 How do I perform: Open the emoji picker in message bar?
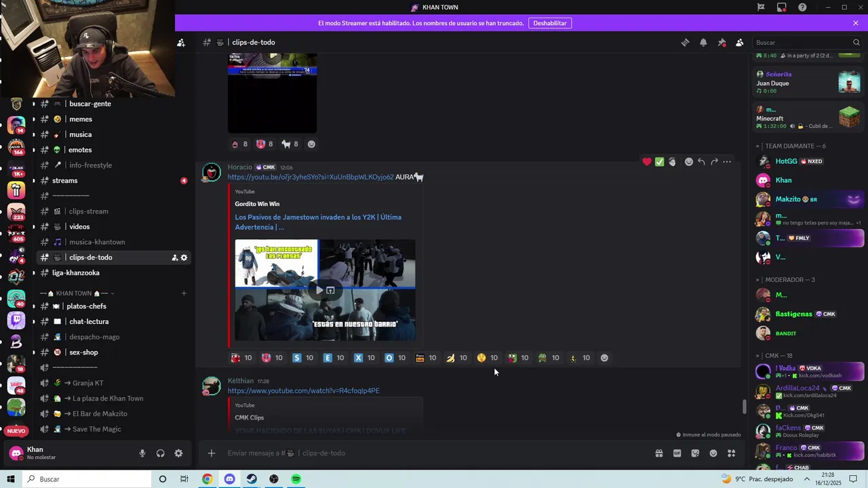pyautogui.click(x=713, y=453)
